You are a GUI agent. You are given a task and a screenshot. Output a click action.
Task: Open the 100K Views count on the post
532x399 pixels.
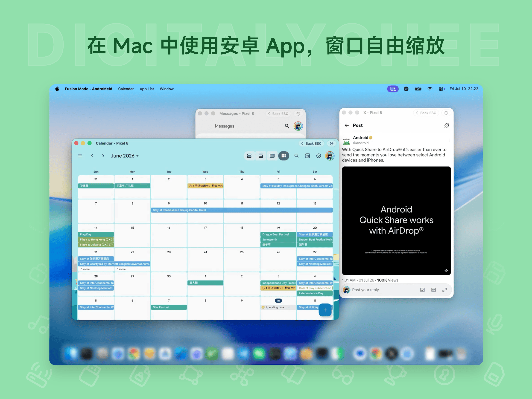388,280
